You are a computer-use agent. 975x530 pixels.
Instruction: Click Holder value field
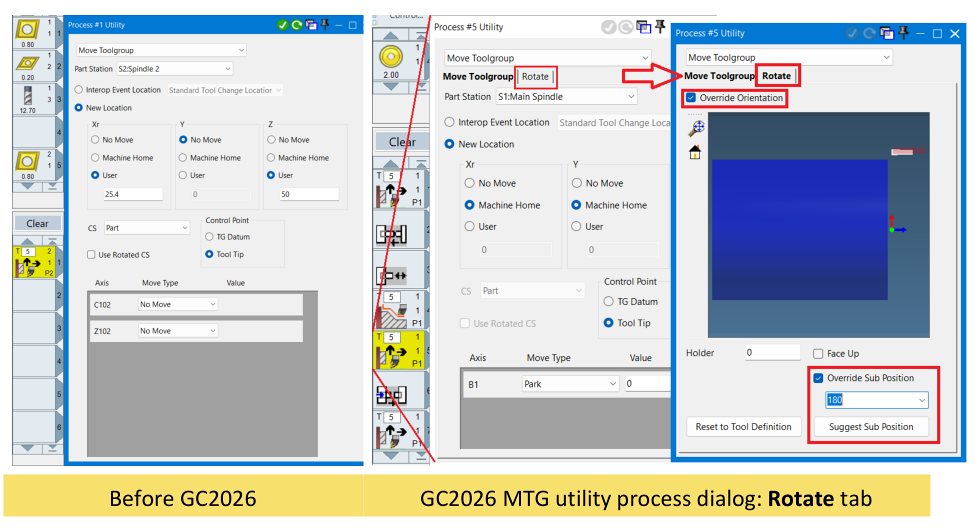tap(772, 353)
